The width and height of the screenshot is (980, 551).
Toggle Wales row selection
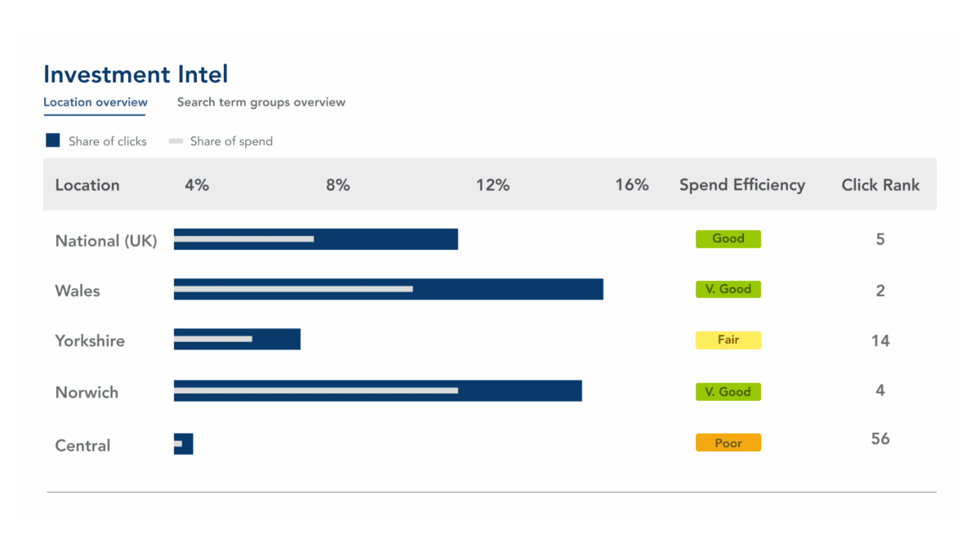tap(77, 290)
